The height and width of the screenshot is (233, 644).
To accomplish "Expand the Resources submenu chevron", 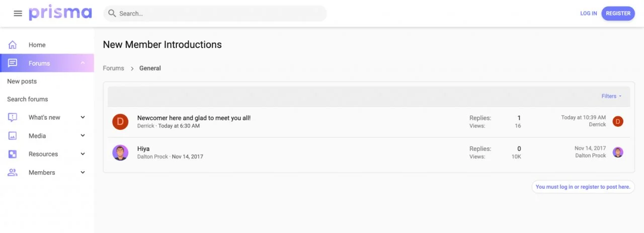I will [83, 154].
